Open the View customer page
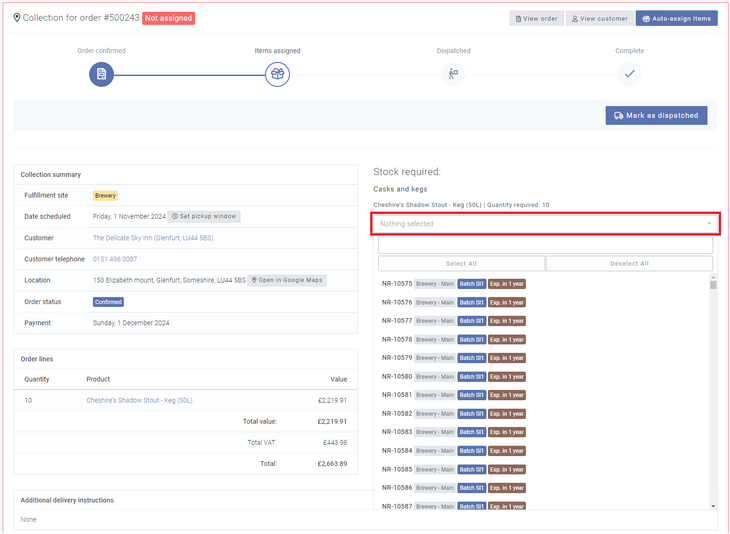The image size is (730, 534). (599, 18)
